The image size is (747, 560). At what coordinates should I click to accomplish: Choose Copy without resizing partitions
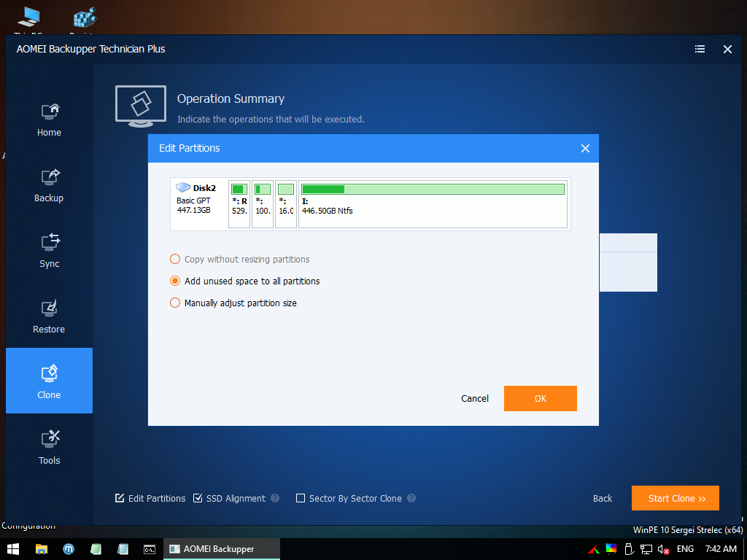click(239, 259)
